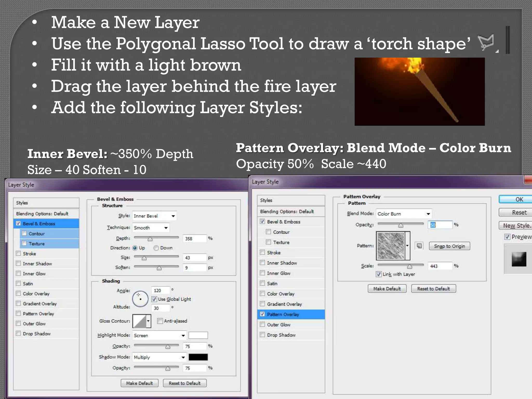Enable Anti-aliased checkbox
Screen dimensions: 532x399
pyautogui.click(x=160, y=321)
